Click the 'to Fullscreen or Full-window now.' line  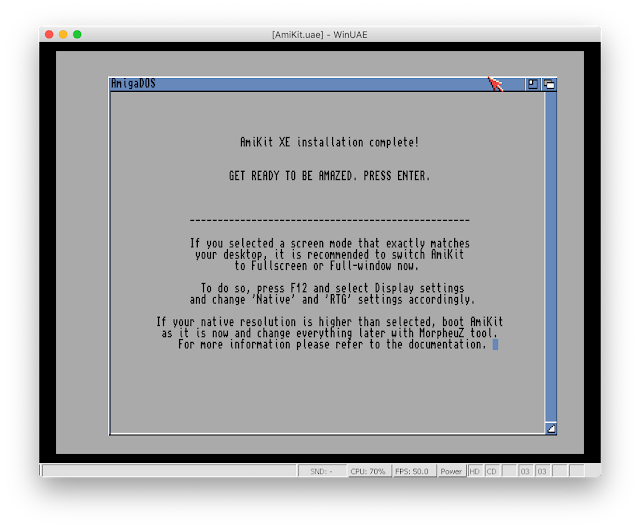[x=327, y=266]
